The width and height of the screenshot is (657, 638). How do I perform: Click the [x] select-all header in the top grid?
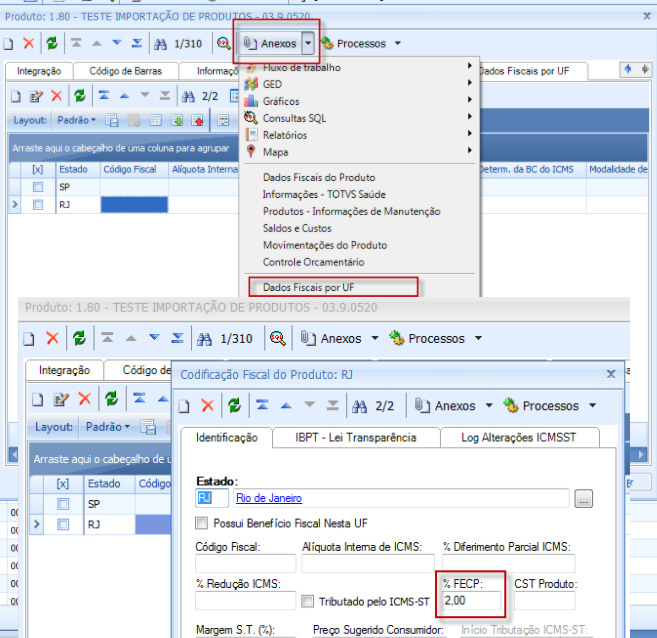(x=38, y=169)
